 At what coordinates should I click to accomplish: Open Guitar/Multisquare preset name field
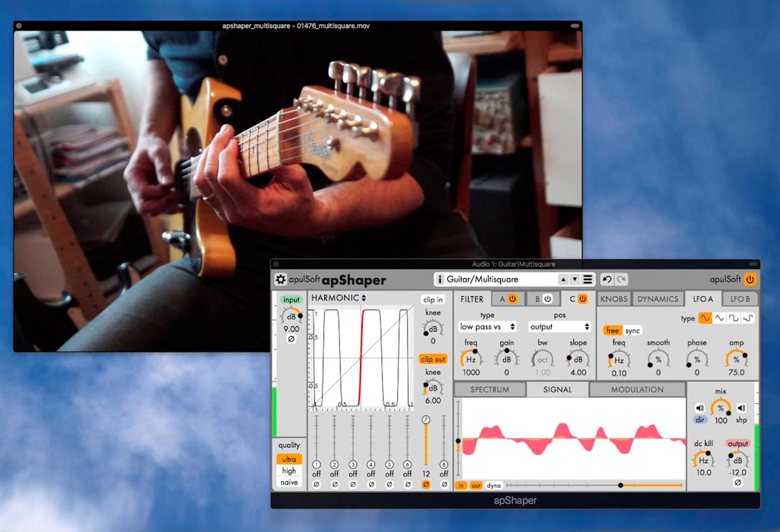pyautogui.click(x=500, y=279)
